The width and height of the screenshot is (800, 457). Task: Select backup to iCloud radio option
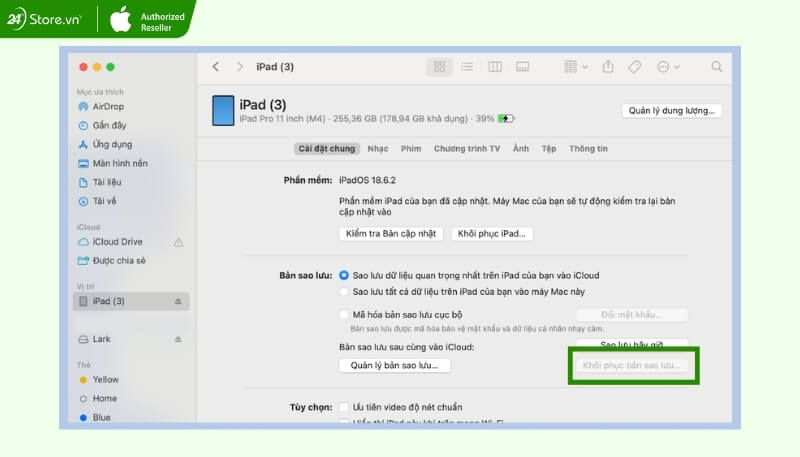(344, 275)
